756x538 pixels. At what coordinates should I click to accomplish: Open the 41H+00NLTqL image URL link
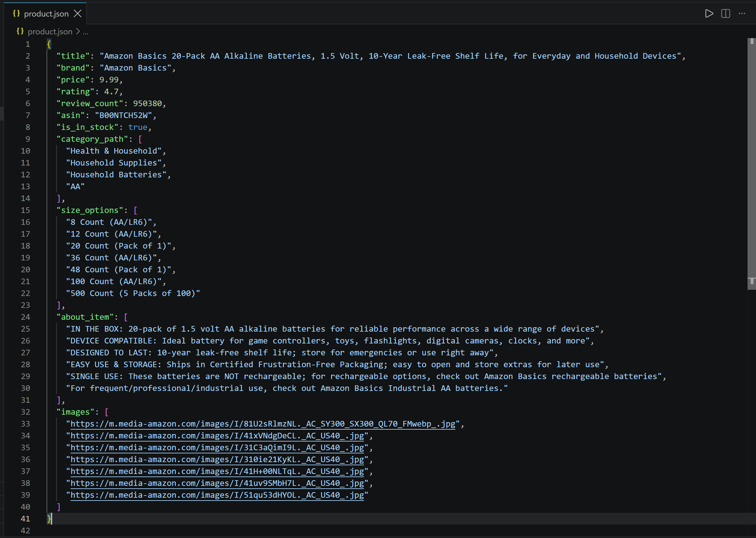click(x=217, y=471)
